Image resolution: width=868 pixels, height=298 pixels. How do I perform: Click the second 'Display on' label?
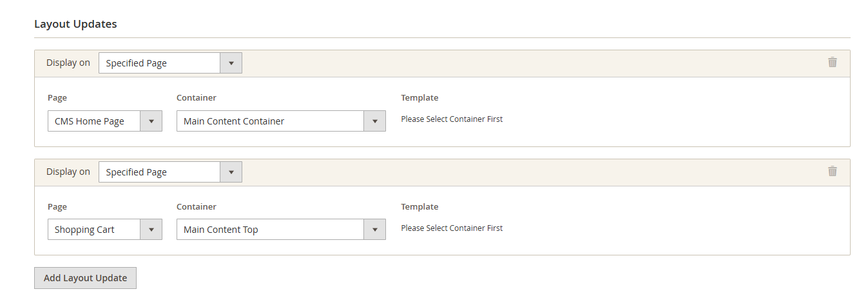point(68,172)
